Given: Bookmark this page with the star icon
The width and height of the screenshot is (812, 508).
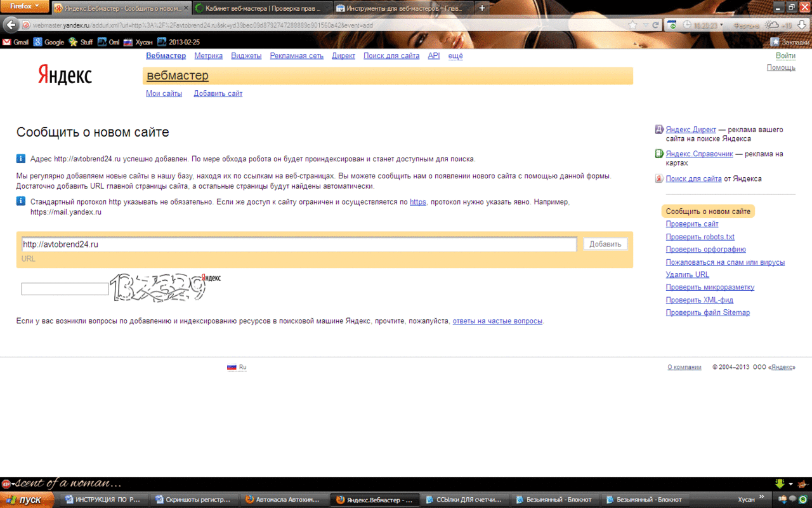Looking at the screenshot, I should [633, 25].
